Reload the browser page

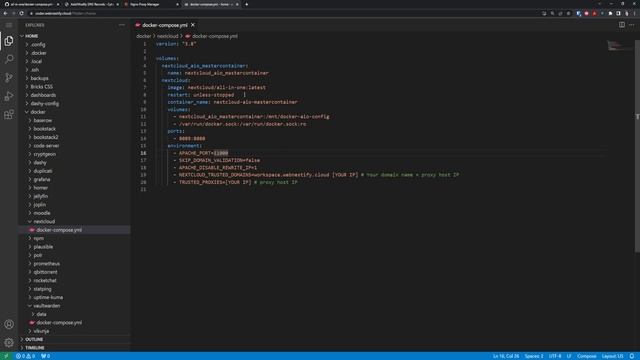point(21,13)
